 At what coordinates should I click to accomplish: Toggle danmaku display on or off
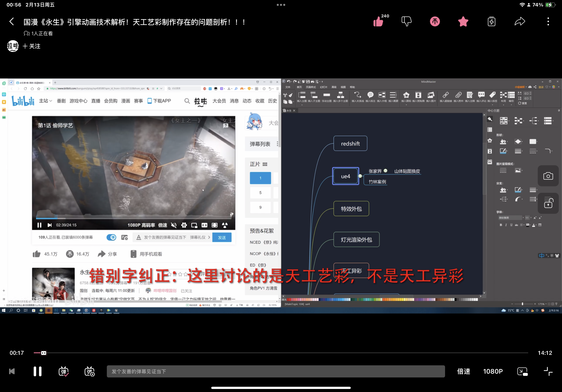click(64, 371)
